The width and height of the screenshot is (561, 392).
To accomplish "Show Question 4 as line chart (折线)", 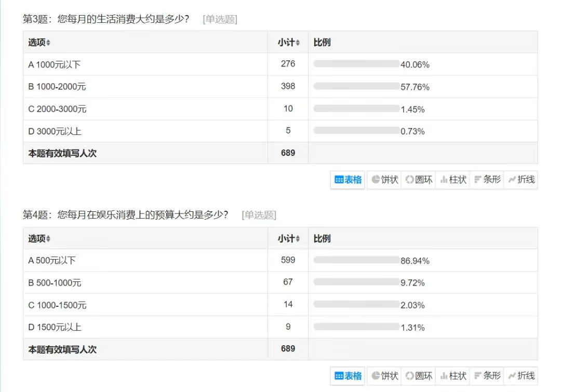I will click(x=521, y=376).
